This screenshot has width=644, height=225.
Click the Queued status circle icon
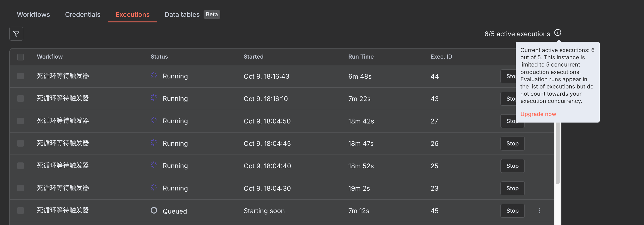point(154,210)
